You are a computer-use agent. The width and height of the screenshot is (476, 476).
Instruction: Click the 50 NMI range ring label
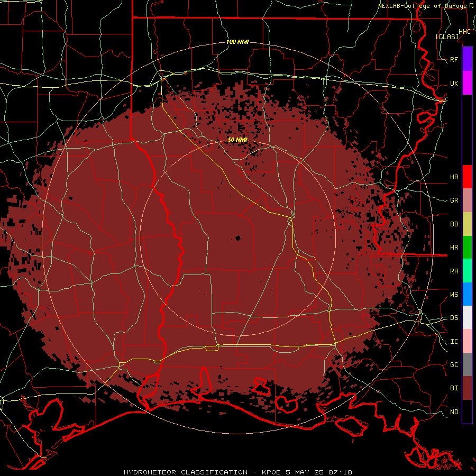point(237,140)
